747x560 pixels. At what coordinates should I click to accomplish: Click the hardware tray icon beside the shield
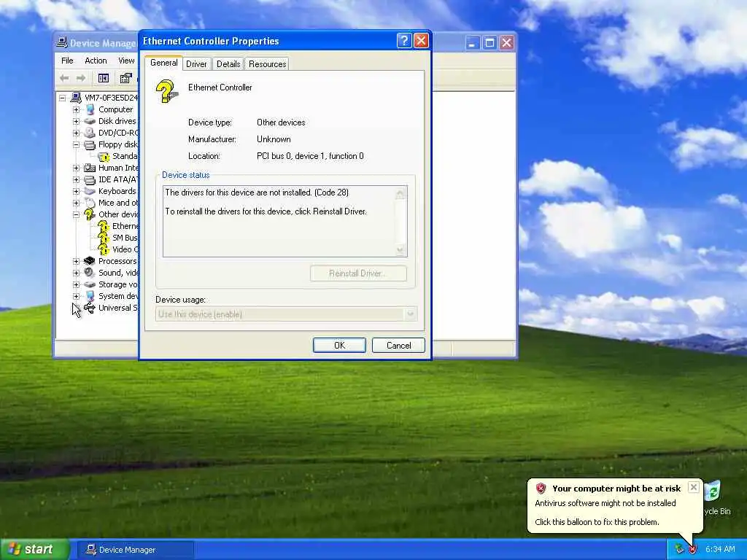(x=679, y=549)
